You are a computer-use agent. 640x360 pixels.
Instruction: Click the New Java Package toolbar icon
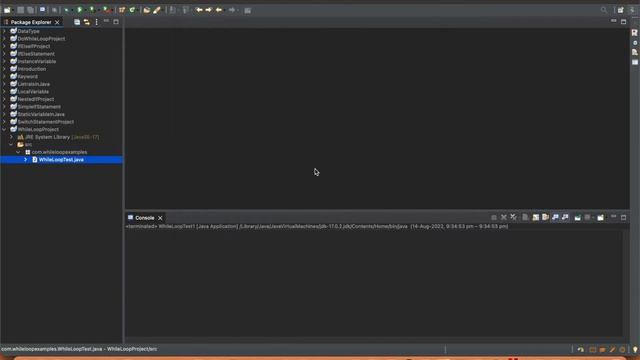[122, 10]
